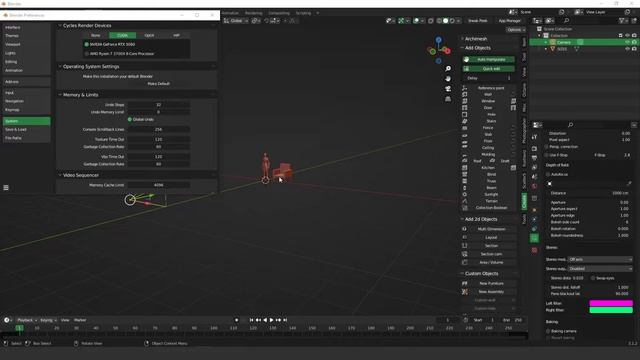This screenshot has height=360, width=640.
Task: Click the Window object icon
Action: 464,101
